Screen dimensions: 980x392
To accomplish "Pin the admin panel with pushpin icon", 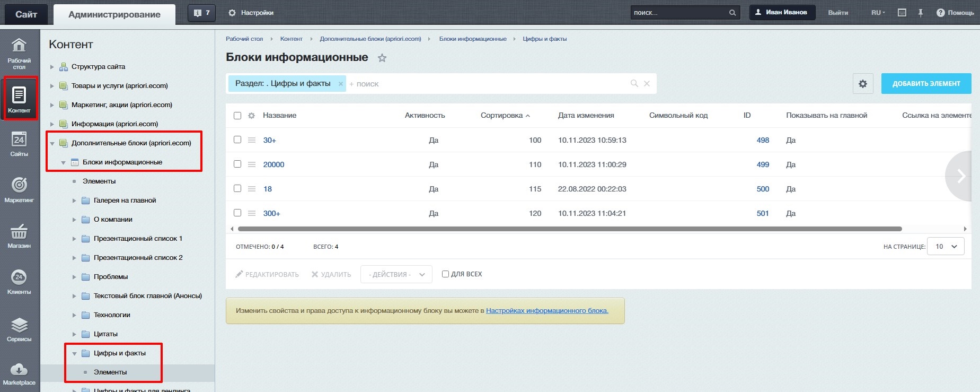I will click(x=921, y=13).
